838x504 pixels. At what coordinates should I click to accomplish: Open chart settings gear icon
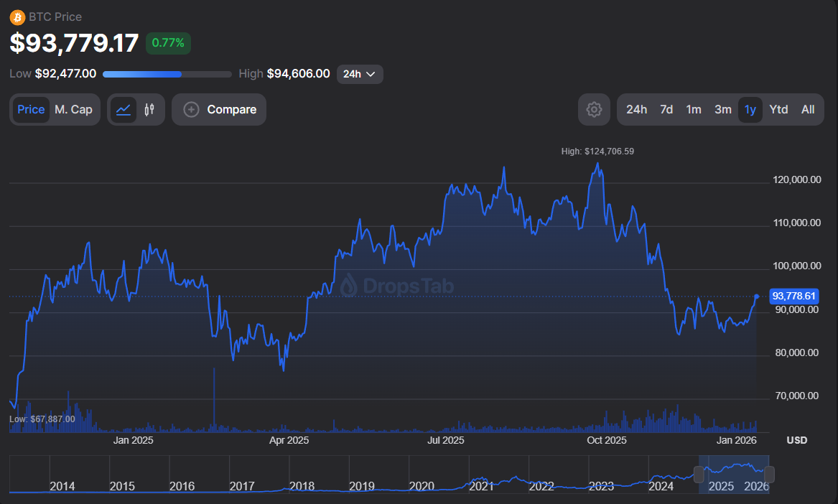[594, 110]
